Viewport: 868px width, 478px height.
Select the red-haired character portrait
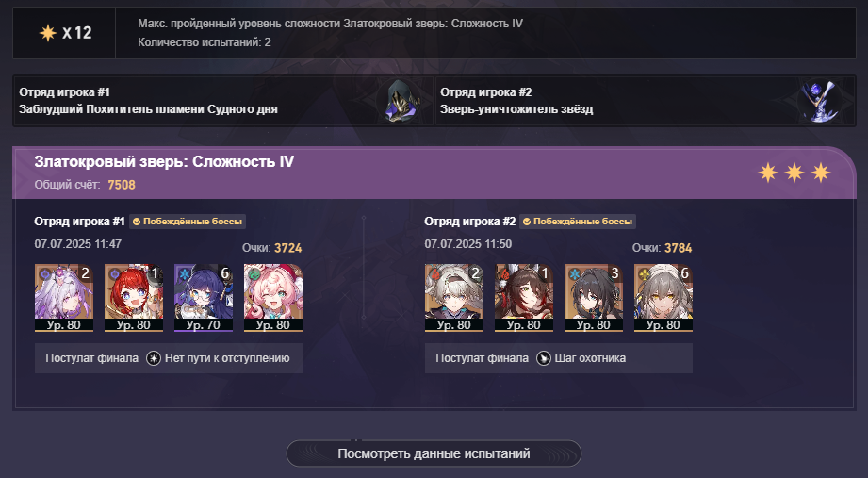coord(134,297)
